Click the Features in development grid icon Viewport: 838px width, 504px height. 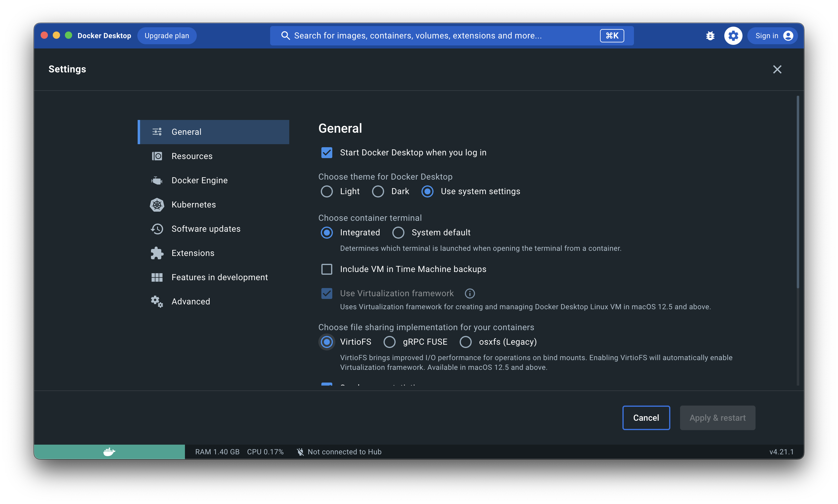(157, 277)
